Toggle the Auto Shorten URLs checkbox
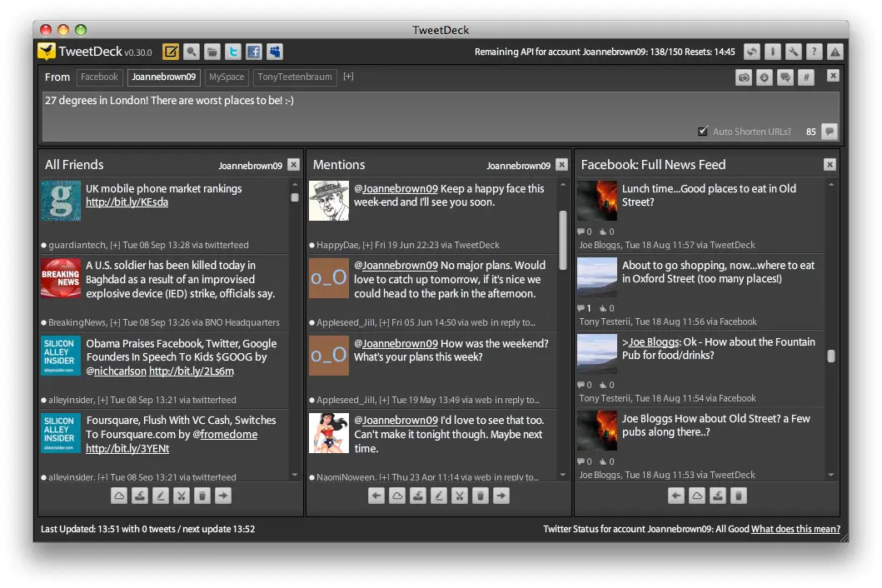 point(703,131)
